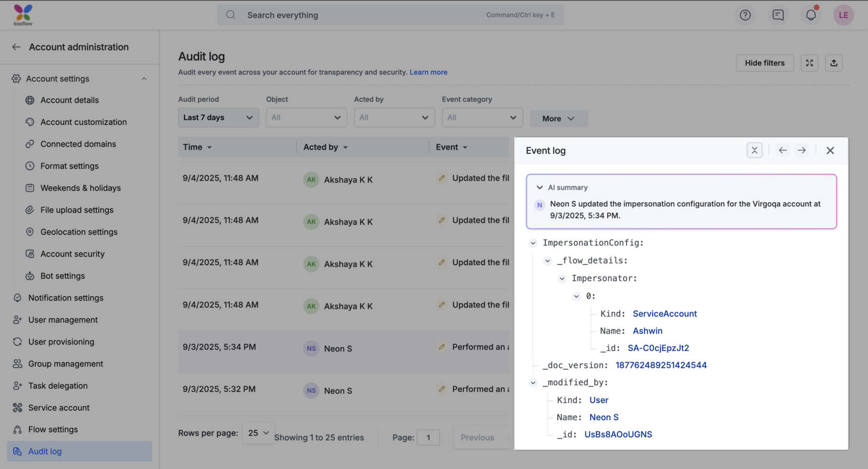Collapse the _modified_by tree node

[533, 383]
